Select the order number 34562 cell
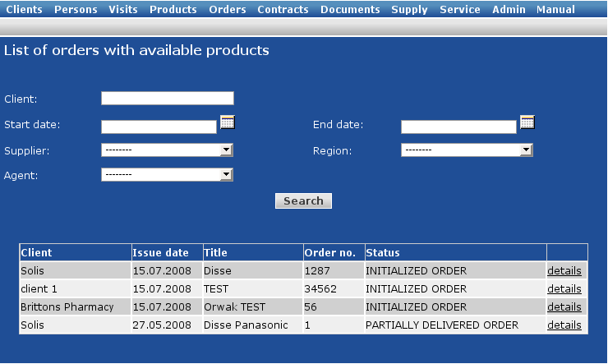 334,288
